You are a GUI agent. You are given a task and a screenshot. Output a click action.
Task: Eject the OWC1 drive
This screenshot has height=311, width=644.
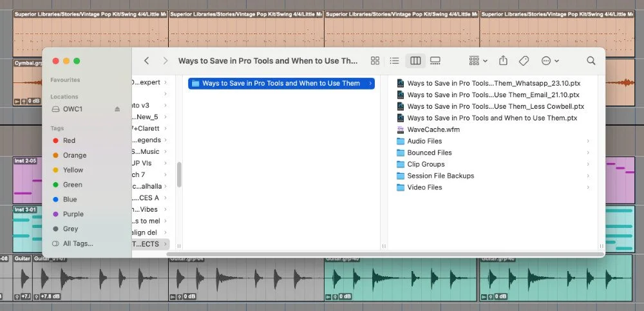(x=117, y=109)
